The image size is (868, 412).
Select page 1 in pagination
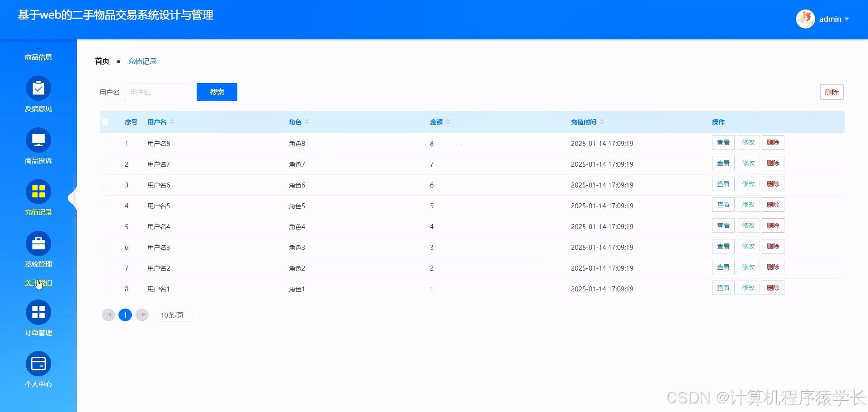click(125, 315)
